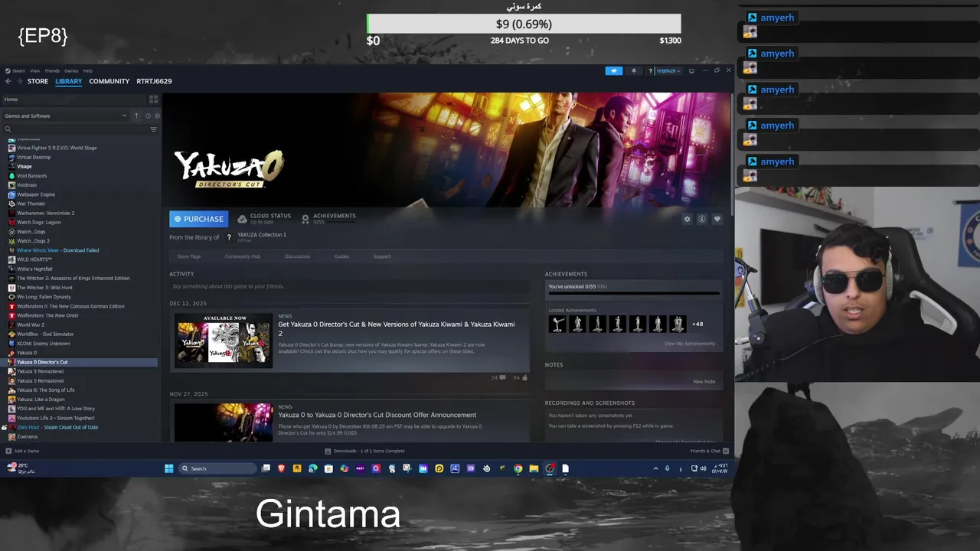Open the Help menu

87,70
